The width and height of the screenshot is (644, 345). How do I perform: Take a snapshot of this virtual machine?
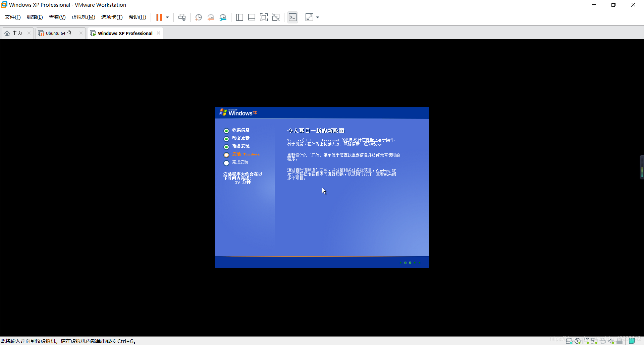(198, 17)
